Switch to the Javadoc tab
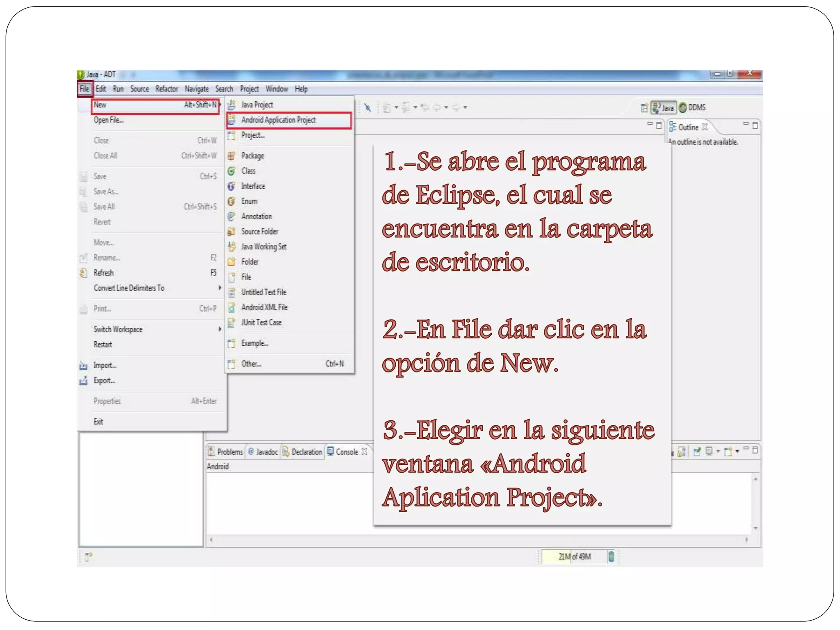Screen dimensions: 840x630 point(263,452)
